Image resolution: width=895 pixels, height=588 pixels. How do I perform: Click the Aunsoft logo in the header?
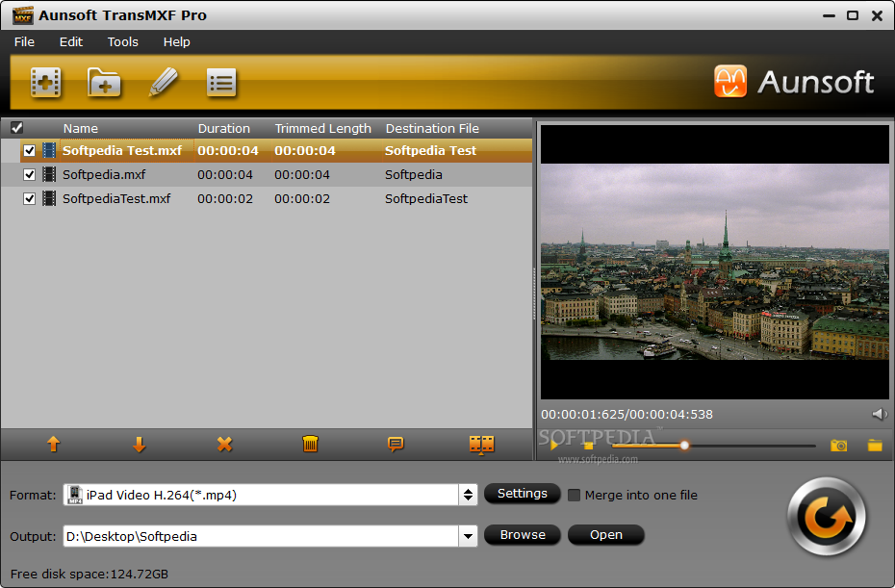[793, 82]
